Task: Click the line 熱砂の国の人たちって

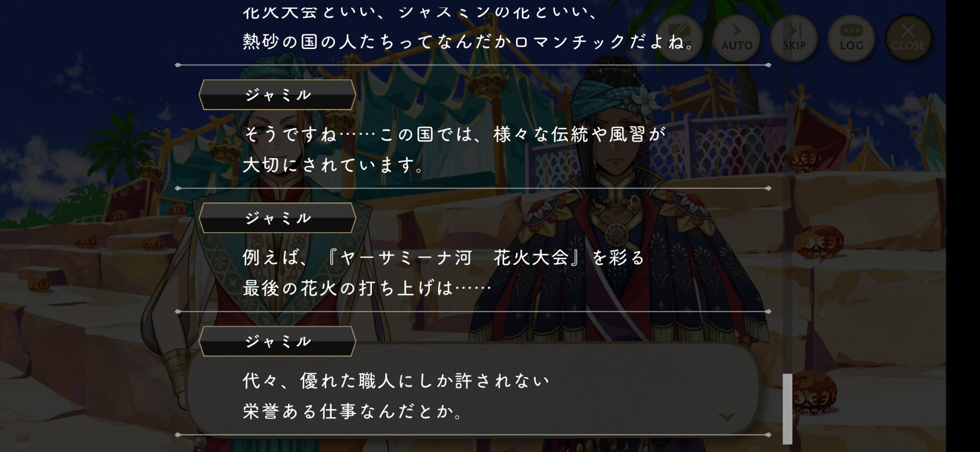Action: tap(467, 42)
